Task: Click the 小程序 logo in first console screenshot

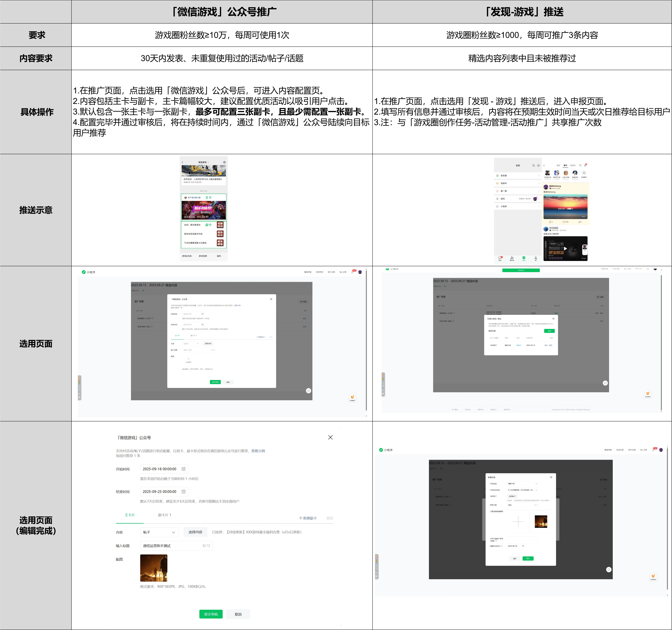Action: (84, 272)
